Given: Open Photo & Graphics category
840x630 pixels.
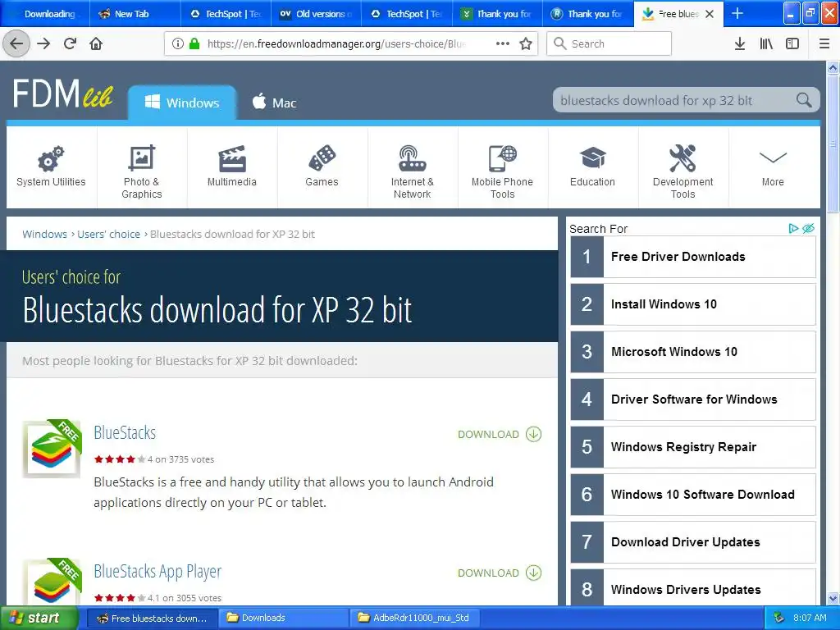Looking at the screenshot, I should pyautogui.click(x=141, y=167).
